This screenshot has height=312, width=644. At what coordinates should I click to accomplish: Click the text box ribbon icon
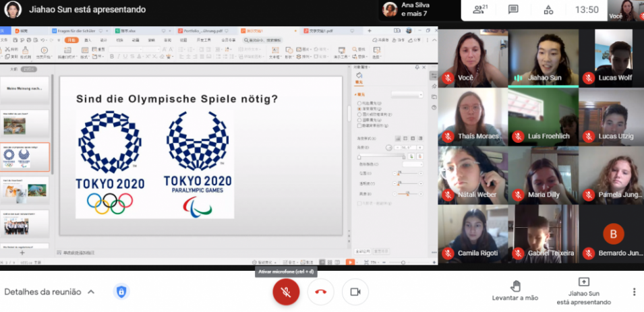(274, 50)
